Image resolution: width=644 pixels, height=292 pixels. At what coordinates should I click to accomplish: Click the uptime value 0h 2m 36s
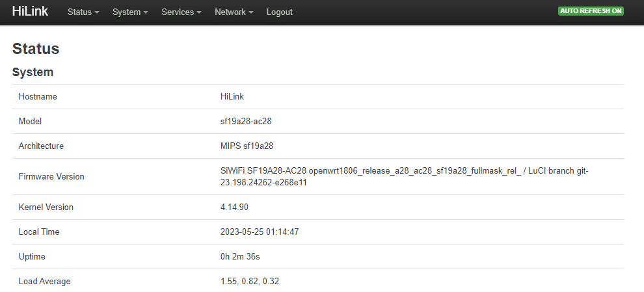(240, 257)
